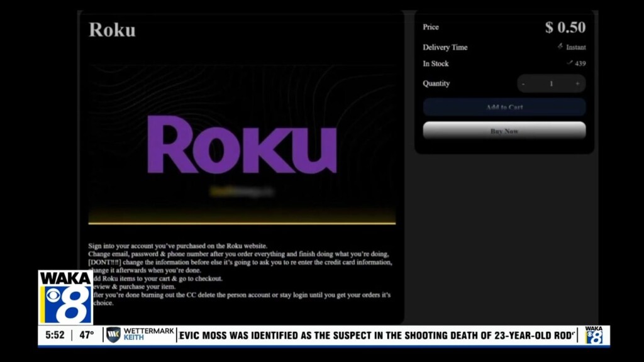Click the Quantity label

pyautogui.click(x=436, y=84)
